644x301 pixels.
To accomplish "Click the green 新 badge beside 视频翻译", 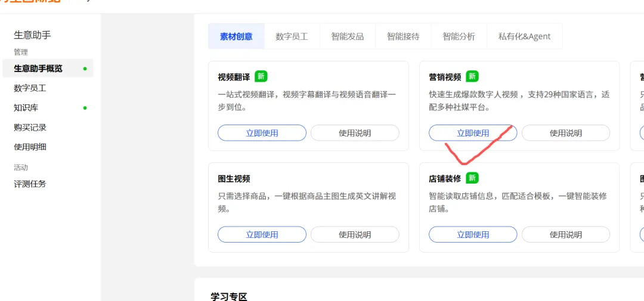I will pyautogui.click(x=261, y=76).
